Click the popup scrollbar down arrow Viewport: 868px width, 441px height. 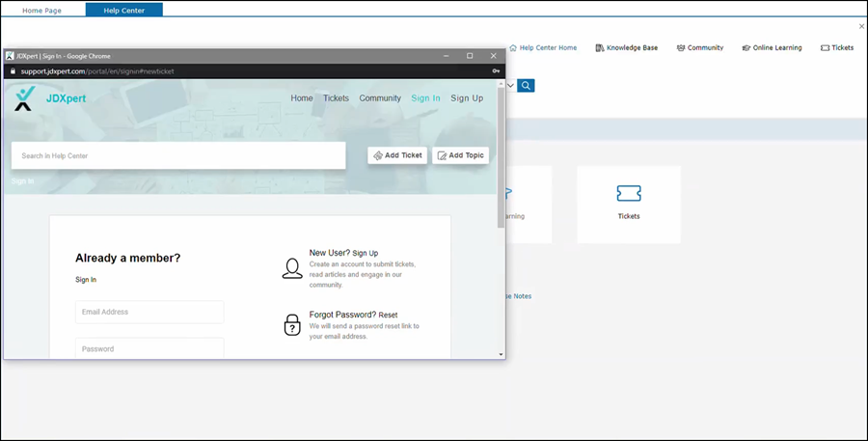tap(501, 354)
